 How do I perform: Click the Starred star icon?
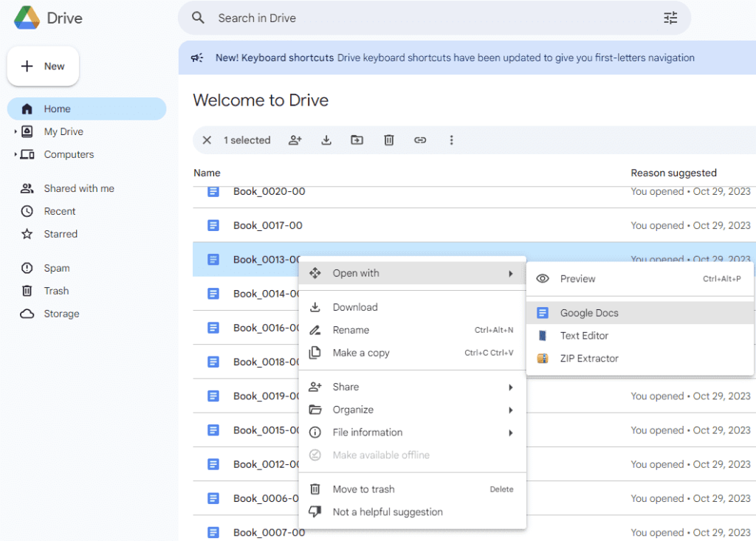(27, 234)
